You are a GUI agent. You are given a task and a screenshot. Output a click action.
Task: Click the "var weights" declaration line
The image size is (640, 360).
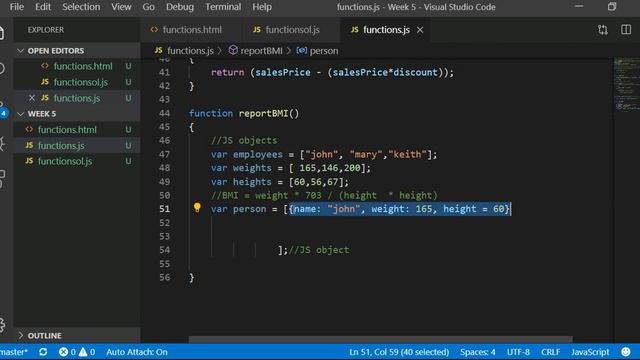coord(291,168)
